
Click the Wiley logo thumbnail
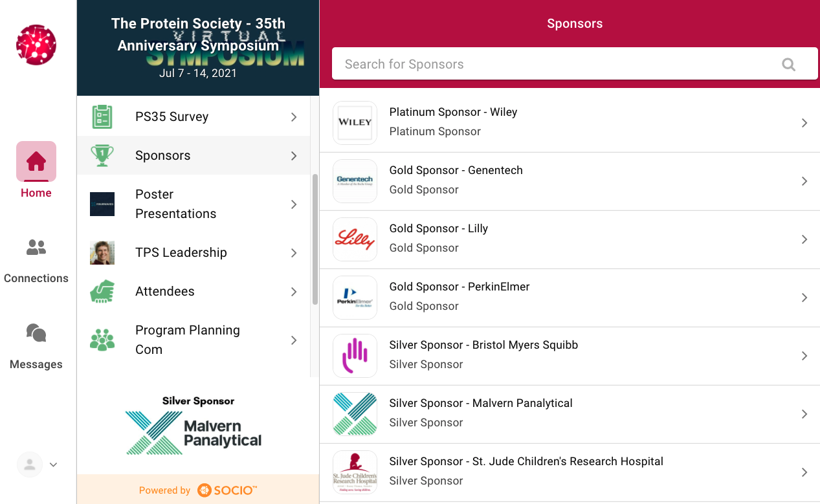pos(355,123)
